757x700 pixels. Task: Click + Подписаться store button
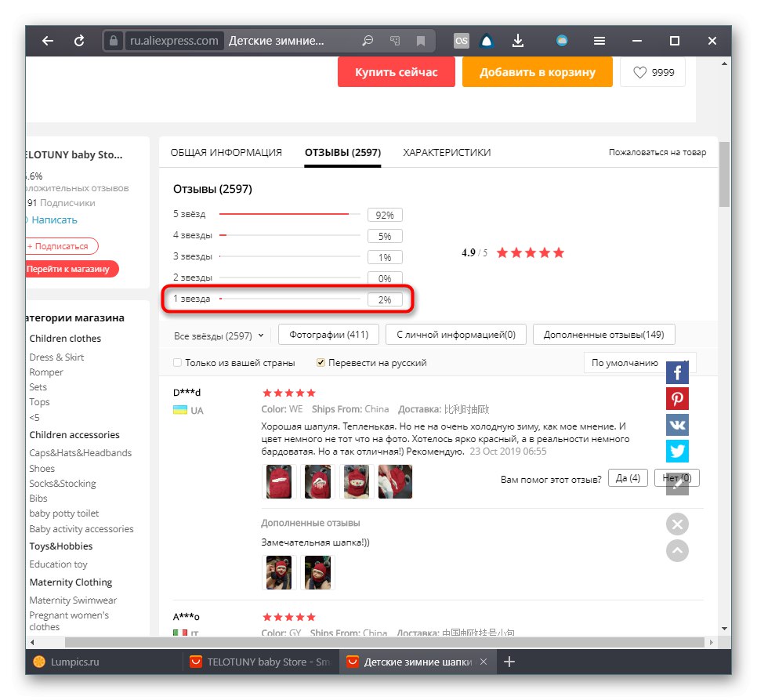click(61, 246)
